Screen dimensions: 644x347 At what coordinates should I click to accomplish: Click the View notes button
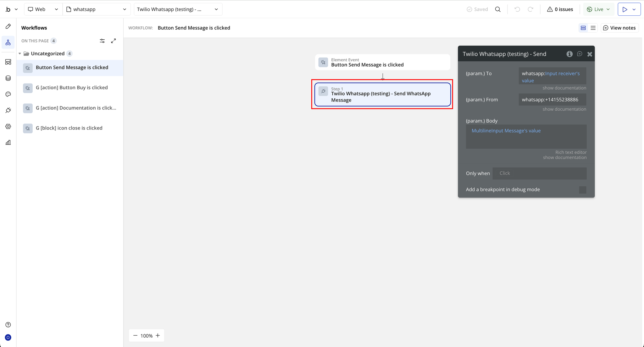click(x=619, y=28)
